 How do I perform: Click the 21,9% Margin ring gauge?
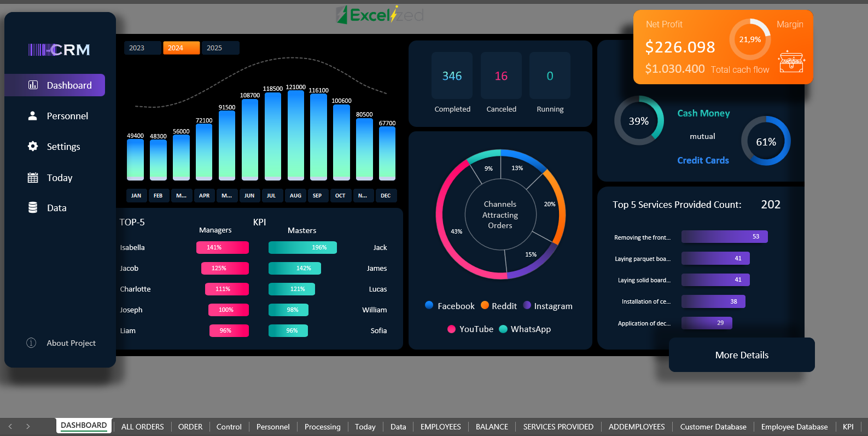pyautogui.click(x=750, y=39)
